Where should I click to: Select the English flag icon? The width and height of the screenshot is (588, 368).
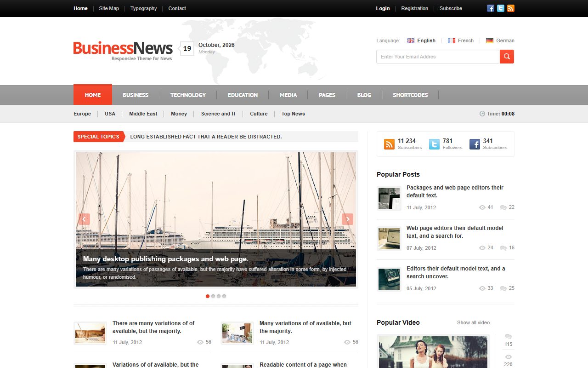(x=411, y=40)
